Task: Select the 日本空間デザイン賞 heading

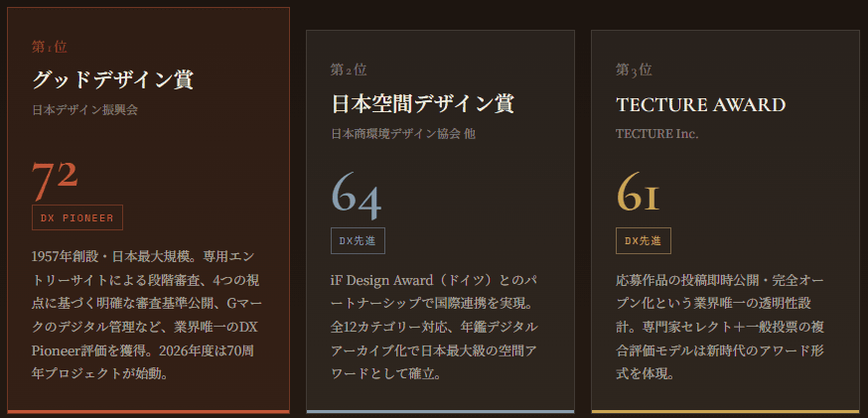Action: (423, 104)
